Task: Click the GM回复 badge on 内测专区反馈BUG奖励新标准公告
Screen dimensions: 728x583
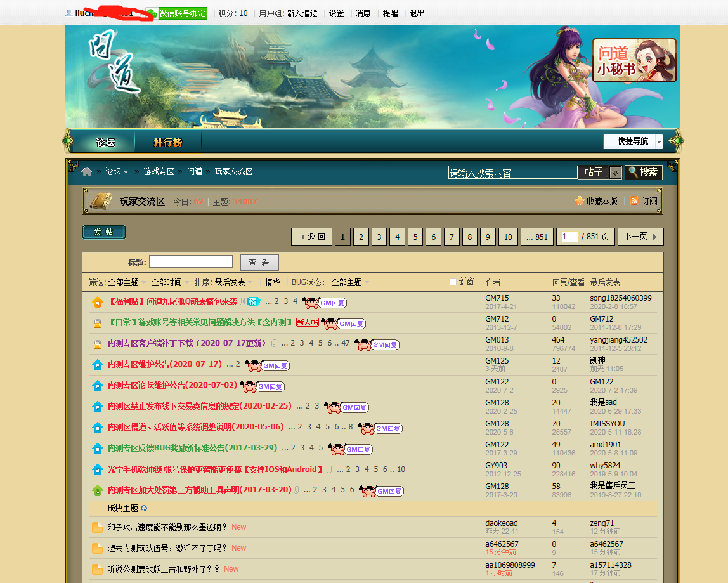Action: 351,449
